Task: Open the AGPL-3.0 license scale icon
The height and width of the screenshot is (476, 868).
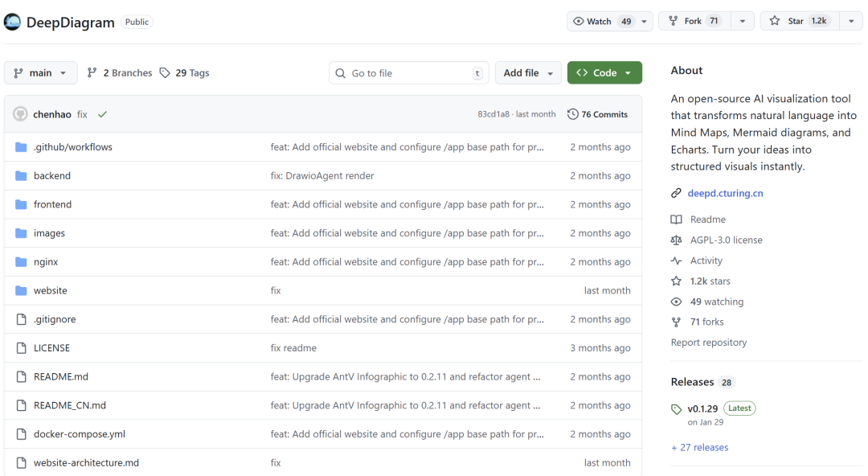Action: coord(676,240)
